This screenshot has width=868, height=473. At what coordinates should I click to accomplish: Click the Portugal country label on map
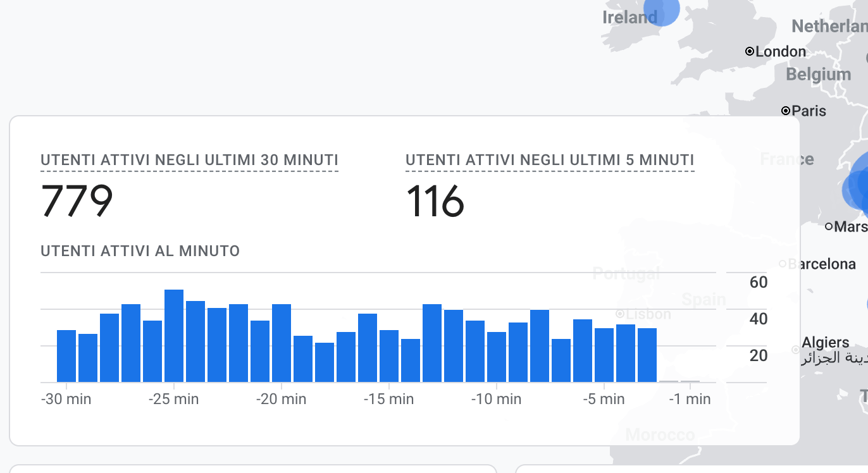click(x=626, y=274)
